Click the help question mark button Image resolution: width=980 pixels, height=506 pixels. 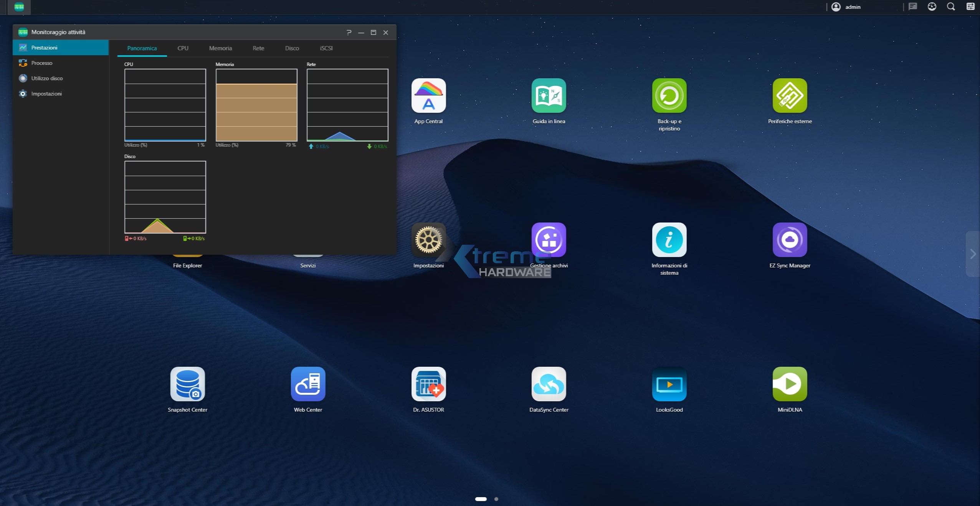349,33
